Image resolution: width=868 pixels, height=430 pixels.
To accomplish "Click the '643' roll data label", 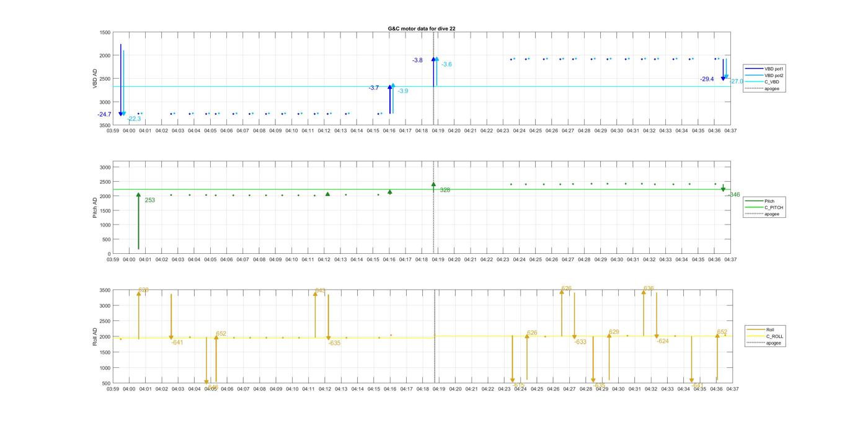I will [320, 290].
